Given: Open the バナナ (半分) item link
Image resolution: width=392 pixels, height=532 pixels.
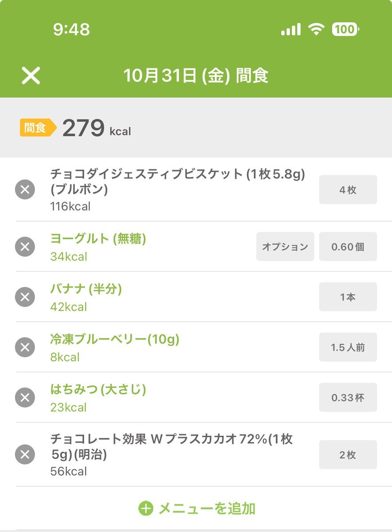Looking at the screenshot, I should tap(86, 289).
